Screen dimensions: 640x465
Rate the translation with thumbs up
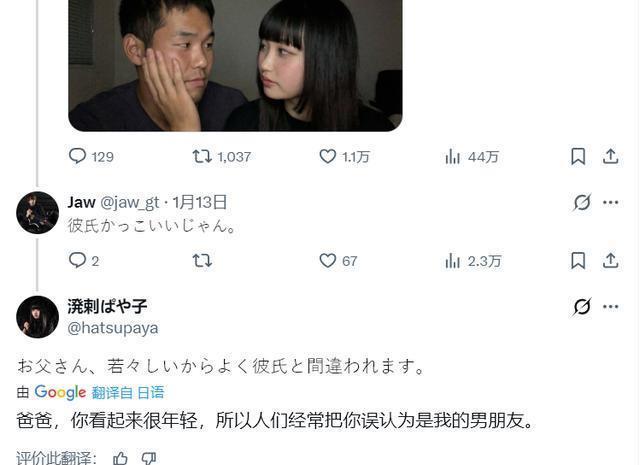coord(120,458)
